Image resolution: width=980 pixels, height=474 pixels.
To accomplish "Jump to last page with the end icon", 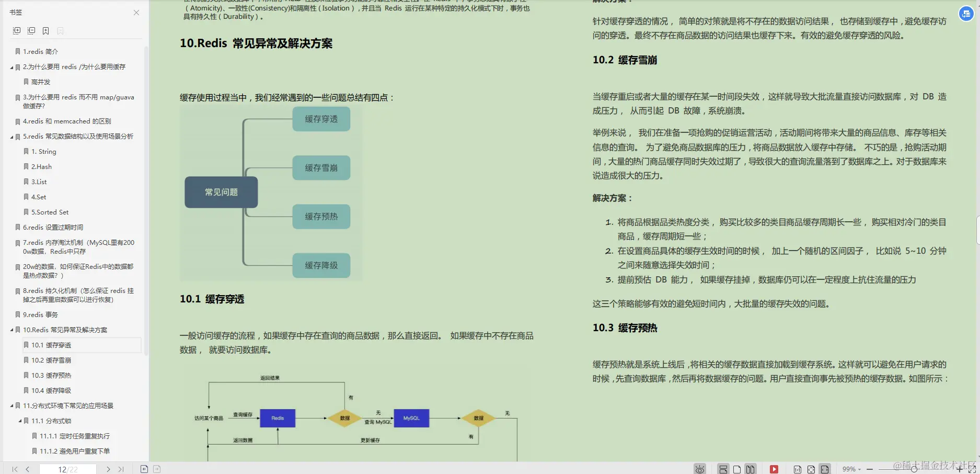I will pyautogui.click(x=121, y=469).
